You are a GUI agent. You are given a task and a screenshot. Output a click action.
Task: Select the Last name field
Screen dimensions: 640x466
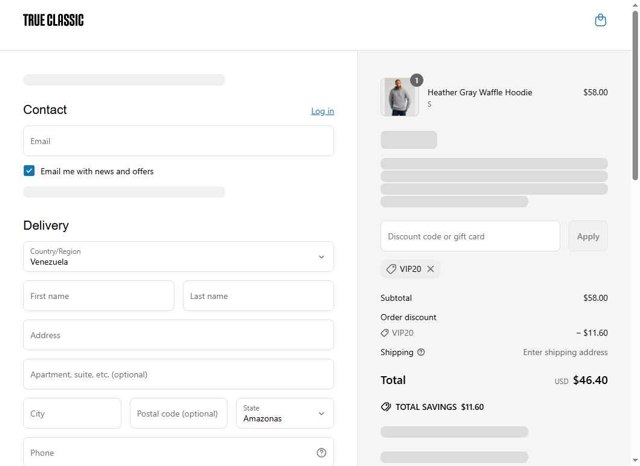pos(258,296)
